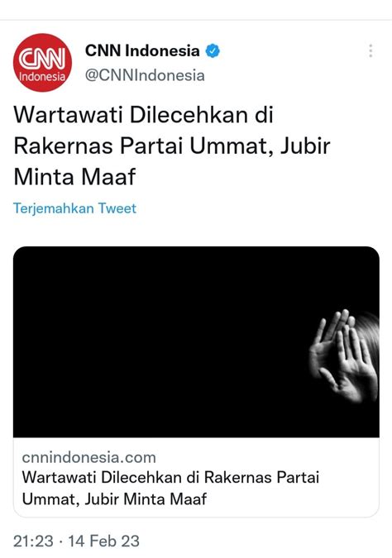392x558 pixels.
Task: Visit the @CNNIndonesia handle
Action: tap(145, 75)
